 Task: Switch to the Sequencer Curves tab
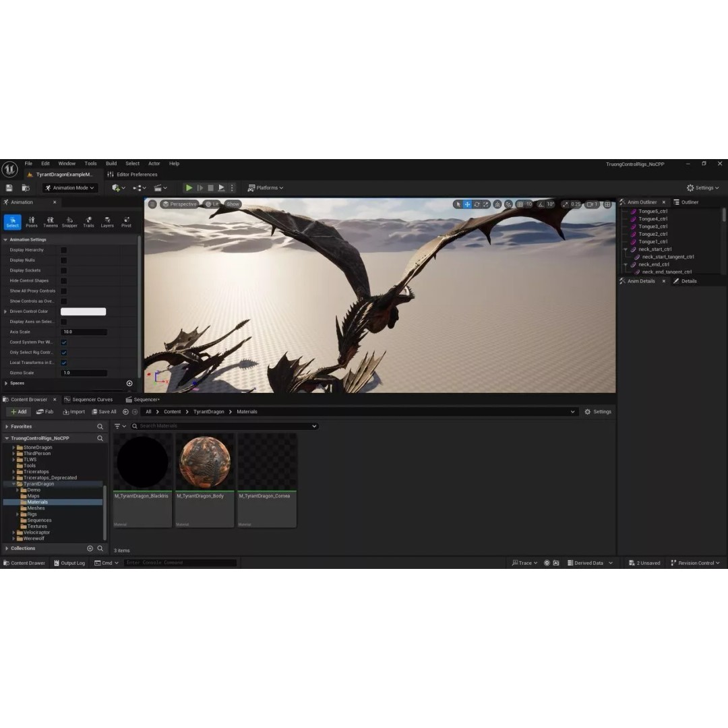click(89, 400)
